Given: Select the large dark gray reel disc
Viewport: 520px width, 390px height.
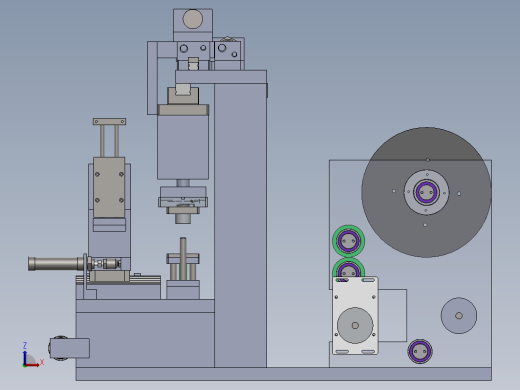Looking at the screenshot, I should click(x=426, y=192).
